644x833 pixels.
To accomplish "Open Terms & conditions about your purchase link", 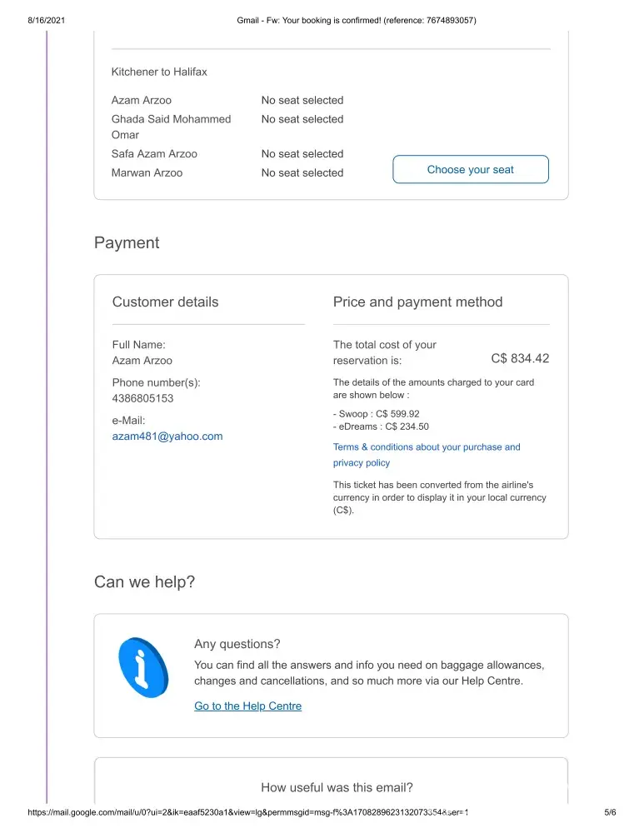I will pos(426,447).
